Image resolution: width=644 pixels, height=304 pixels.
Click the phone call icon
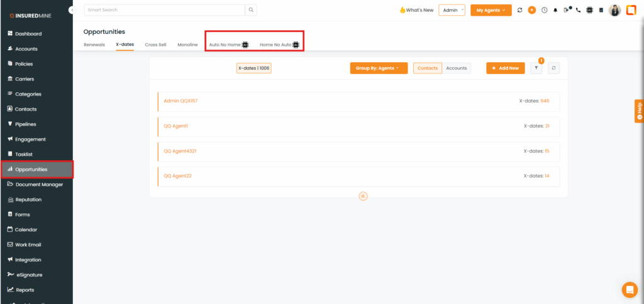578,10
